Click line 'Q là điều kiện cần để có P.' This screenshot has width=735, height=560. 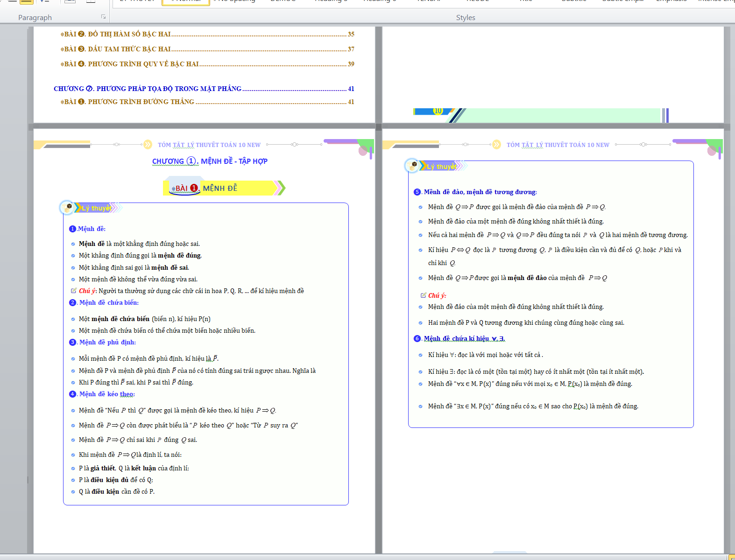pos(117,491)
